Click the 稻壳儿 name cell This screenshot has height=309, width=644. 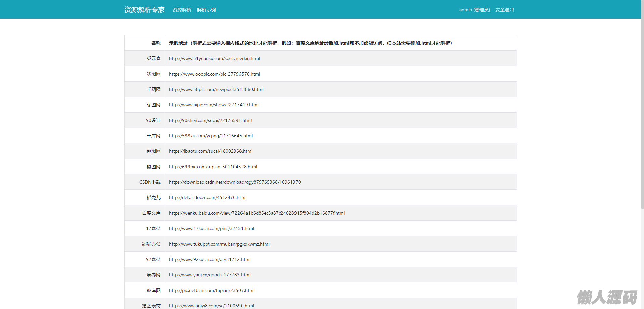145,197
